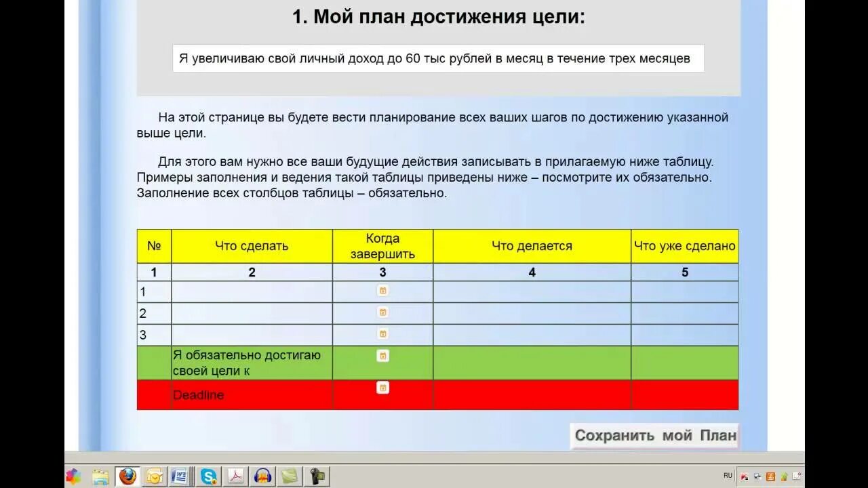
Task: Click the Что уже сделано cell in row 1
Action: coord(685,292)
